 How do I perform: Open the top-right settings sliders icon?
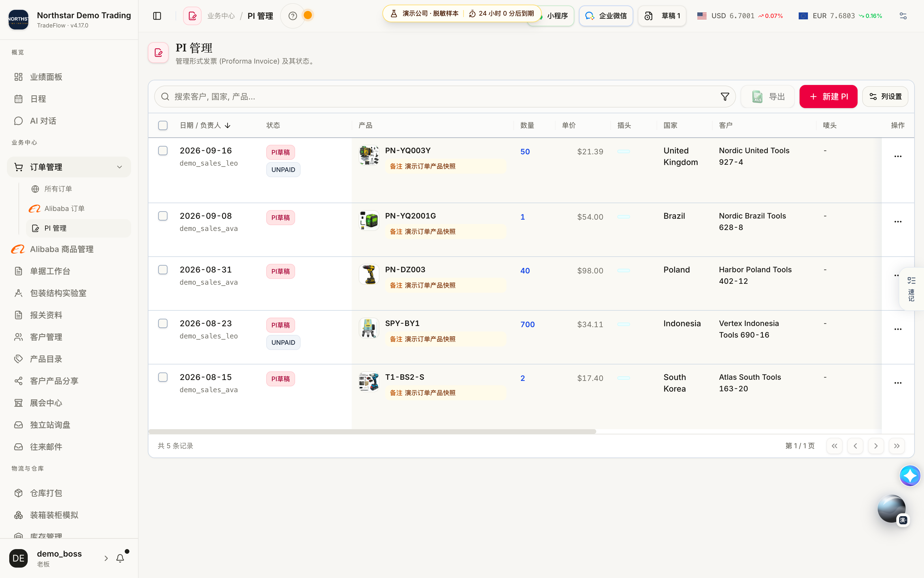pyautogui.click(x=903, y=16)
